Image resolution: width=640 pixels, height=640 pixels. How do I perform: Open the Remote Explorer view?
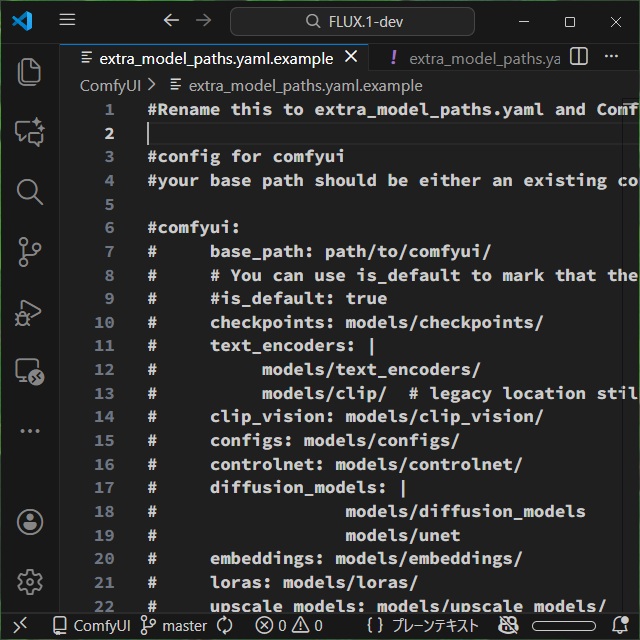tap(29, 372)
